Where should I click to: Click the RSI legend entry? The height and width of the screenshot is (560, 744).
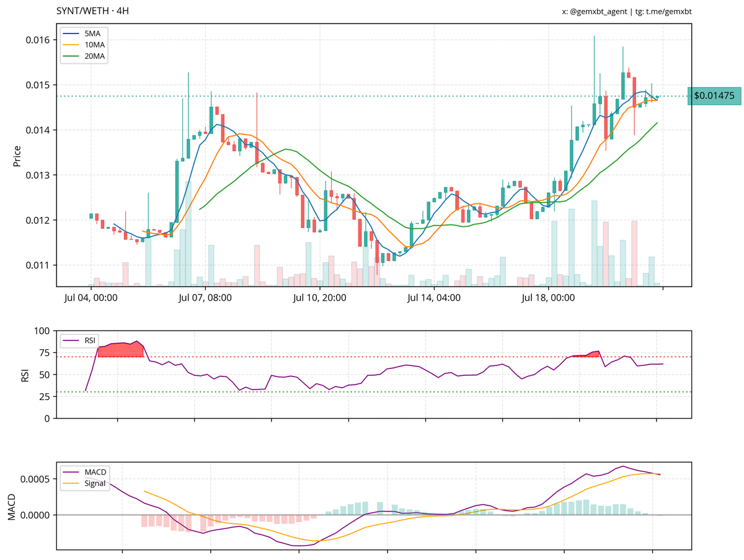coord(79,339)
